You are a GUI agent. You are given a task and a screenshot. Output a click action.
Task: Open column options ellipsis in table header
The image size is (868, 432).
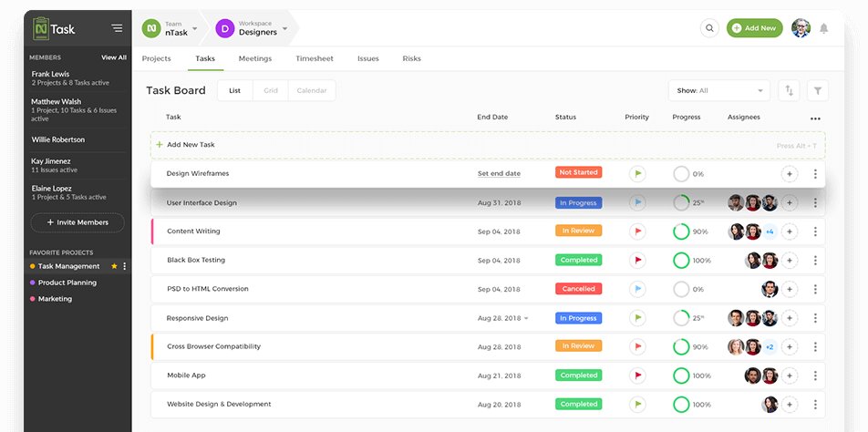(x=815, y=118)
